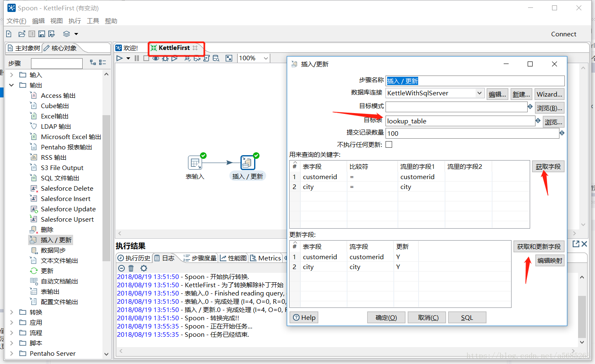Expand the 应用 folder
This screenshot has height=364, width=595.
pyautogui.click(x=12, y=322)
